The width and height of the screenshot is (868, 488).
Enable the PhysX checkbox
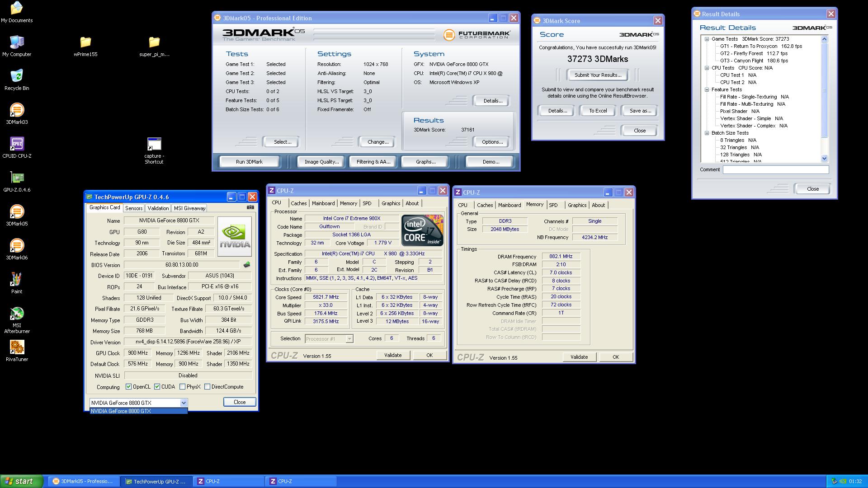[x=182, y=387]
